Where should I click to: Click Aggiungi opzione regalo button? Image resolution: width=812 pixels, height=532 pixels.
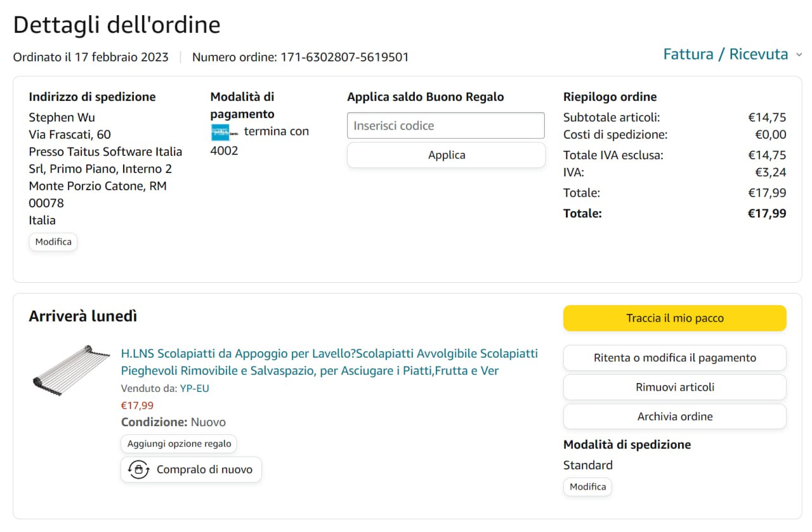point(179,444)
